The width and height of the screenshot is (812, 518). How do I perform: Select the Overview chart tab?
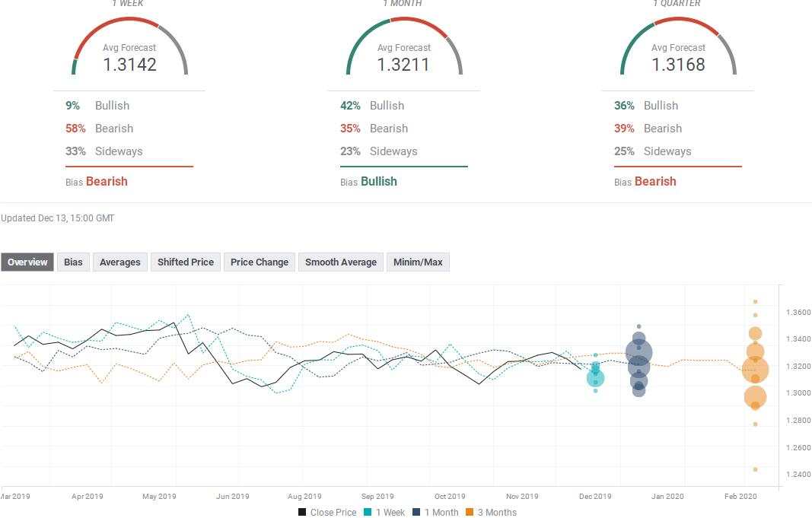click(x=27, y=262)
